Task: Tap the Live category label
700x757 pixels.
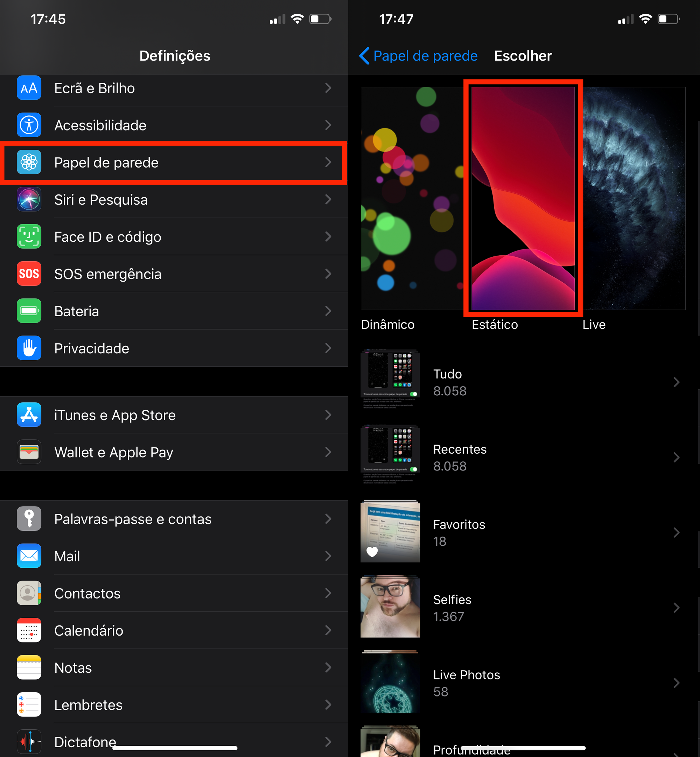Action: (x=594, y=325)
